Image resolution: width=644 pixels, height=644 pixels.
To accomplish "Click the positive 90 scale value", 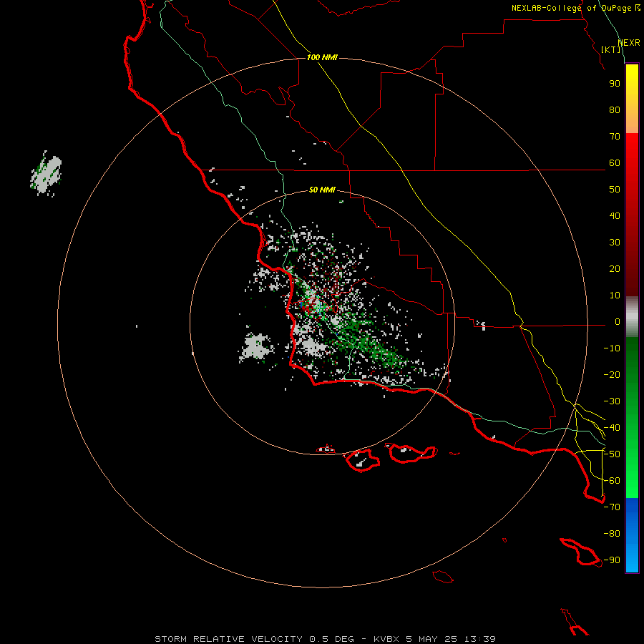I will pyautogui.click(x=615, y=84).
